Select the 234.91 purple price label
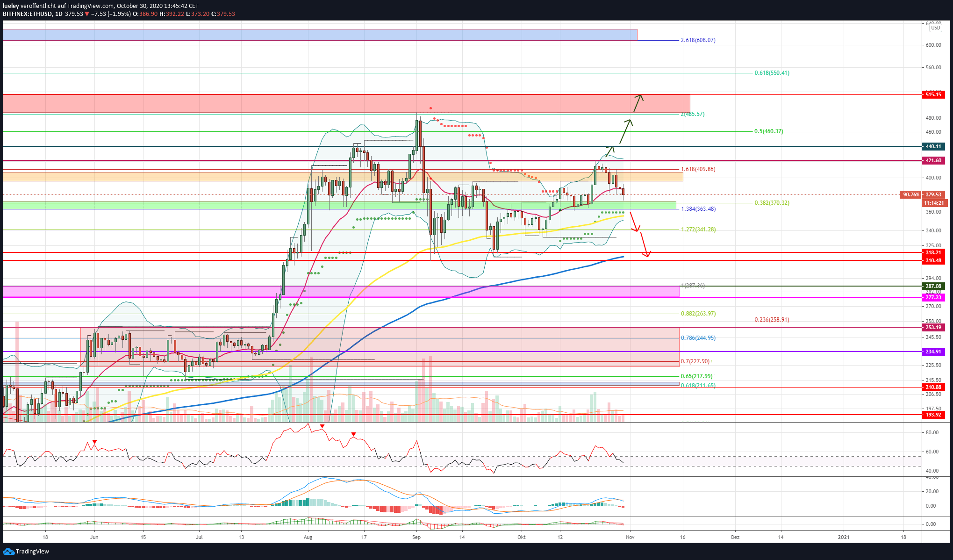The width and height of the screenshot is (953, 560). [933, 352]
